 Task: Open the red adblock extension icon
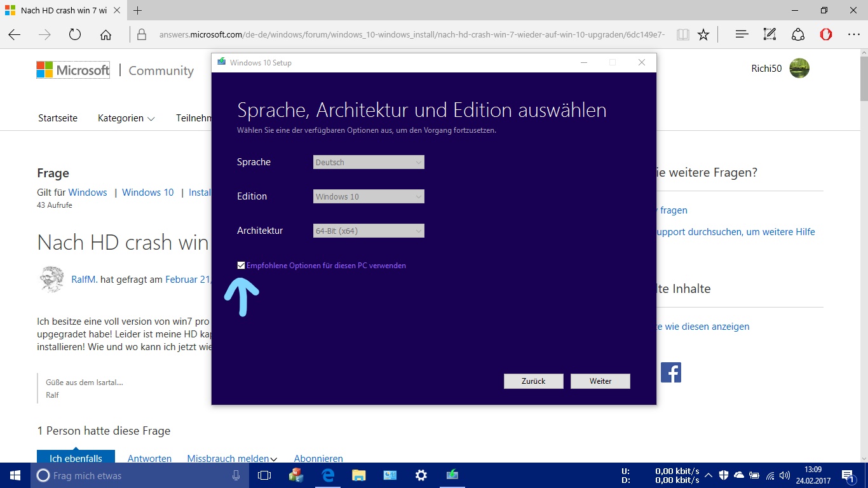[x=825, y=35]
